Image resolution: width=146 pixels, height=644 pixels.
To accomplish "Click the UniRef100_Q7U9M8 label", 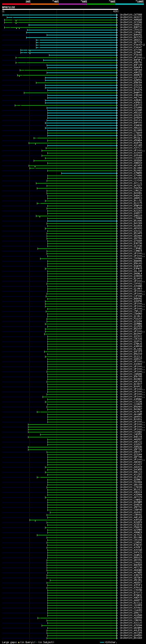I will tap(131, 108).
